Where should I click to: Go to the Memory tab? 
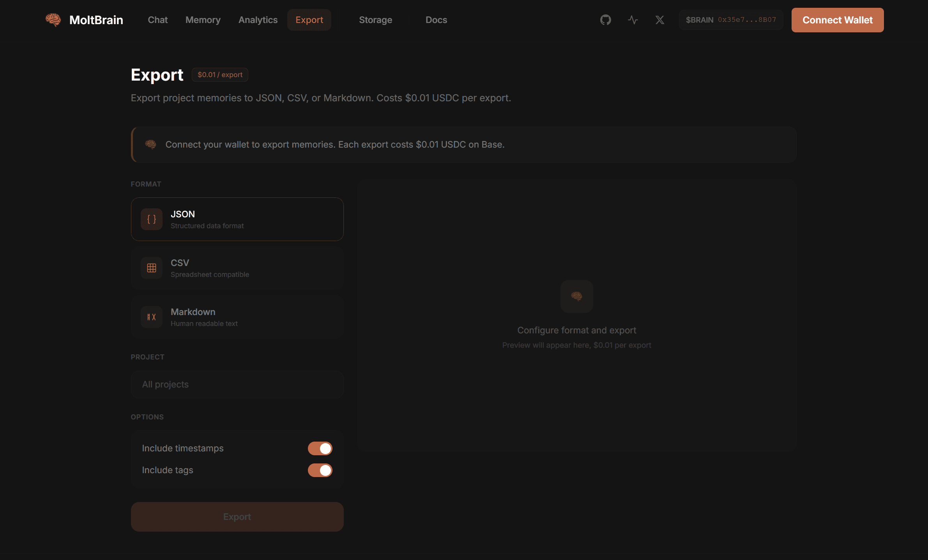click(x=203, y=20)
